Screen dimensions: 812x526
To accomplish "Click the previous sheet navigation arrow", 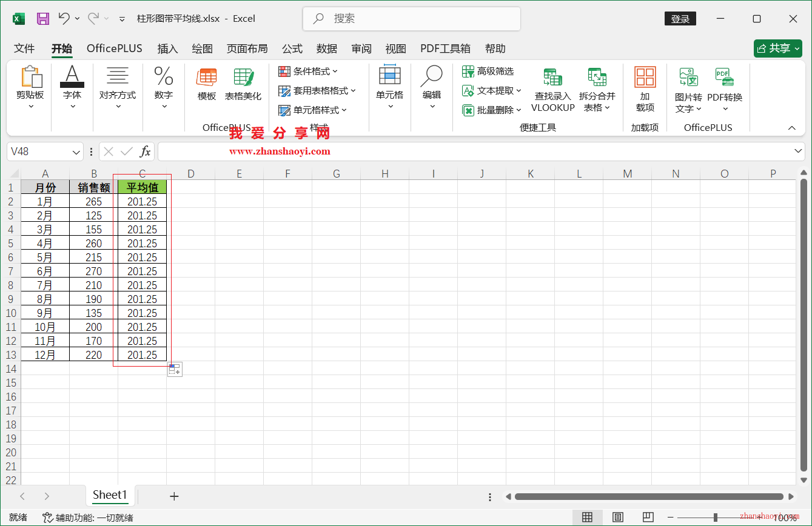I will (x=22, y=496).
